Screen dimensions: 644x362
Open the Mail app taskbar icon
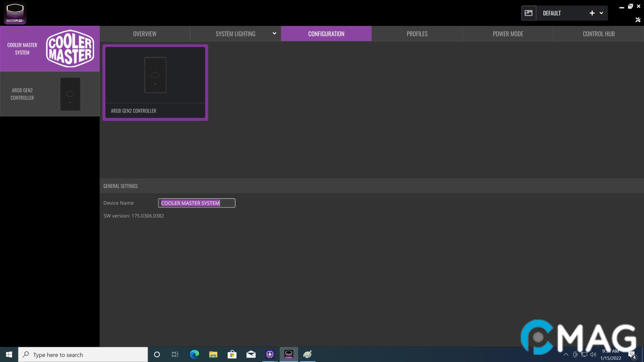[x=251, y=354]
